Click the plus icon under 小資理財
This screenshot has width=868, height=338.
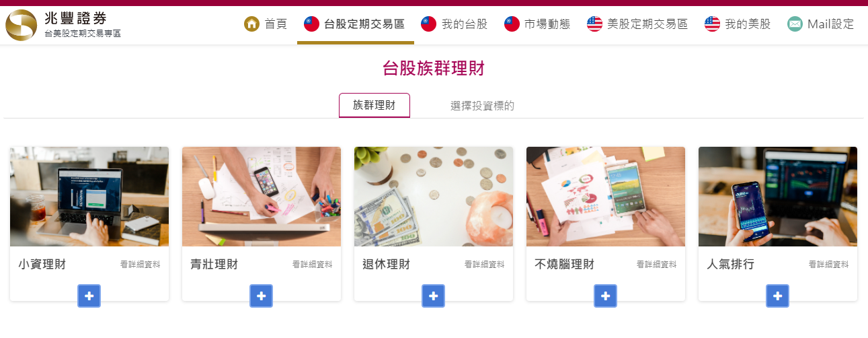[89, 296]
